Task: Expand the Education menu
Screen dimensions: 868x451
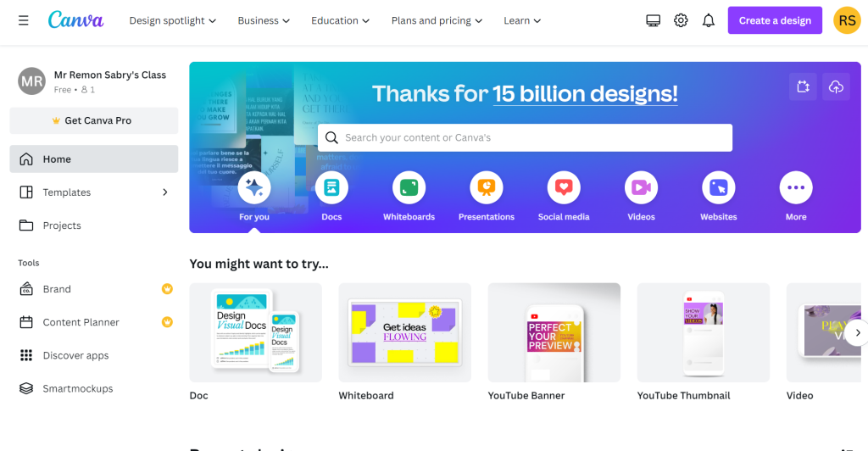Action: 341,20
